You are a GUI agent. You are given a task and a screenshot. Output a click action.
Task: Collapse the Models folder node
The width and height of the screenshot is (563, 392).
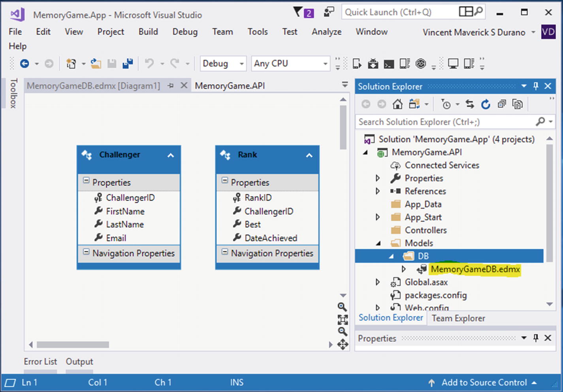tap(378, 244)
